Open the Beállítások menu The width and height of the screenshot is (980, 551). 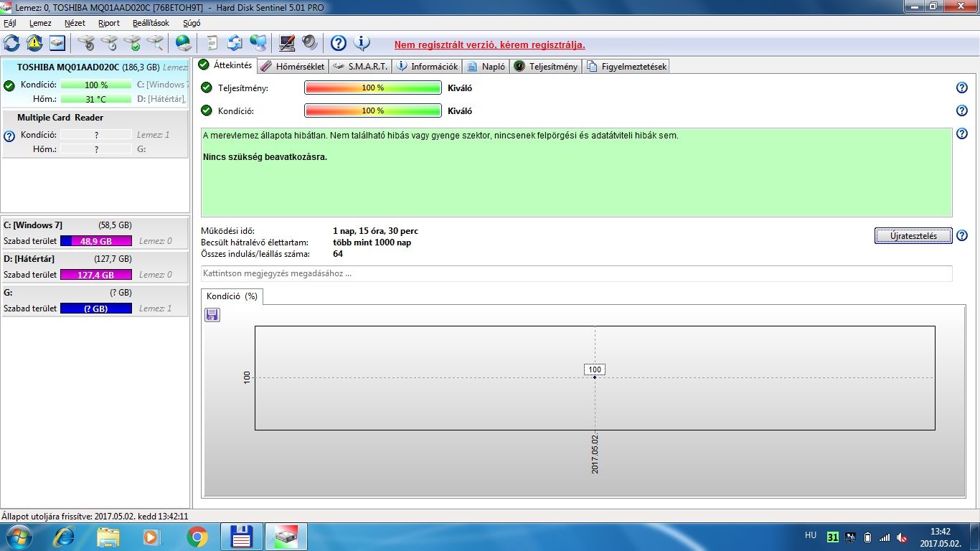[151, 23]
